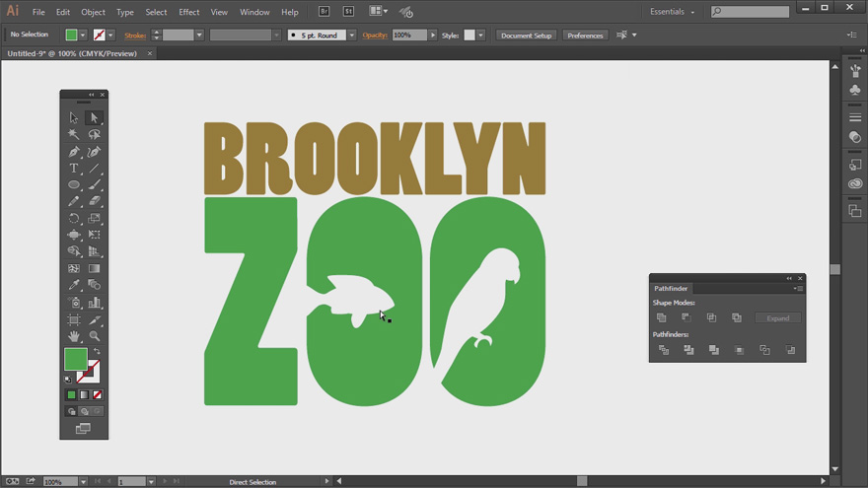Screen dimensions: 868x488
Task: Enable Draw Normal mode
Action: coord(71,411)
